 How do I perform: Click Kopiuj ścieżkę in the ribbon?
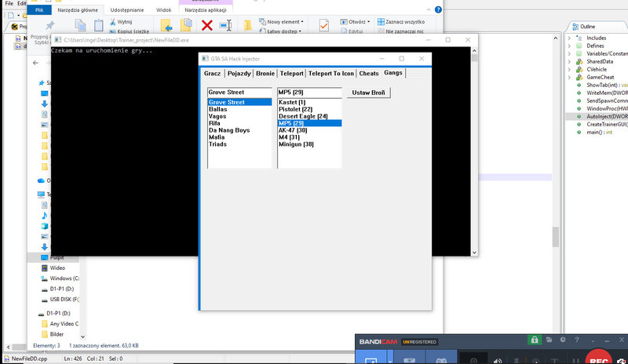(129, 31)
